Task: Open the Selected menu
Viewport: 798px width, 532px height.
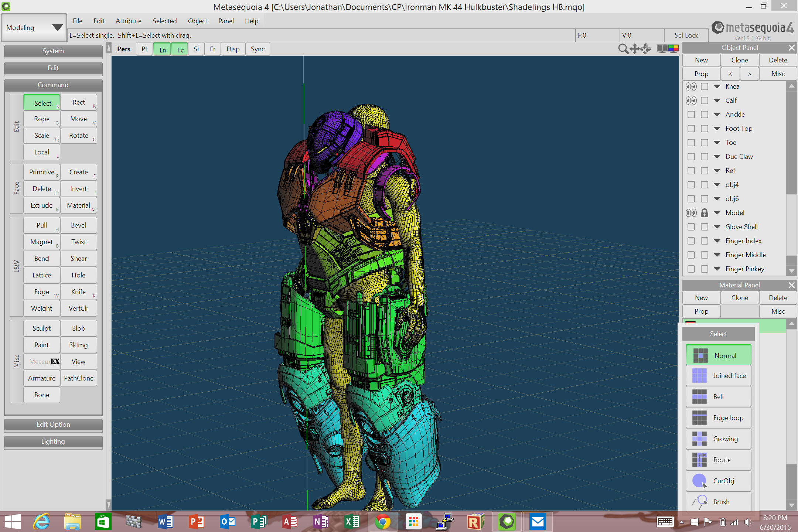Action: (165, 21)
